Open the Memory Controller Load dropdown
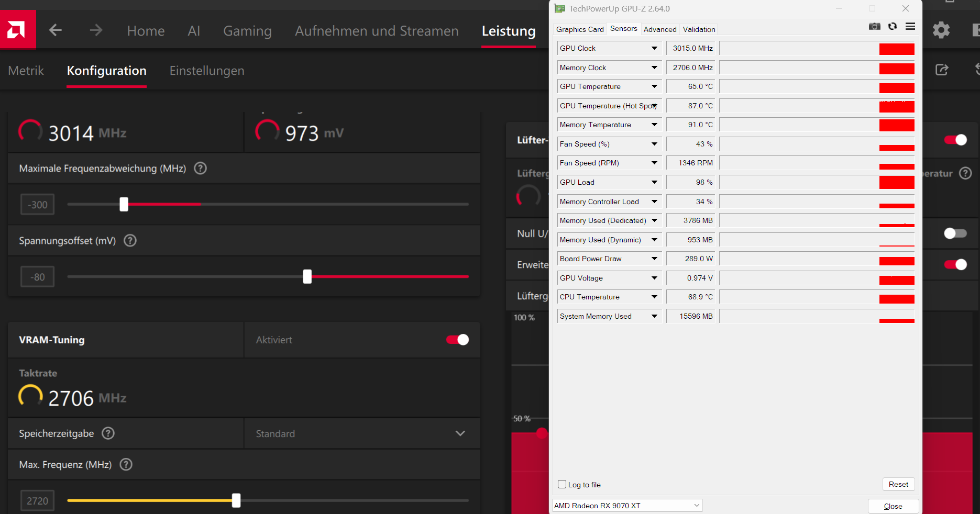Viewport: 980px width, 514px height. (x=654, y=202)
